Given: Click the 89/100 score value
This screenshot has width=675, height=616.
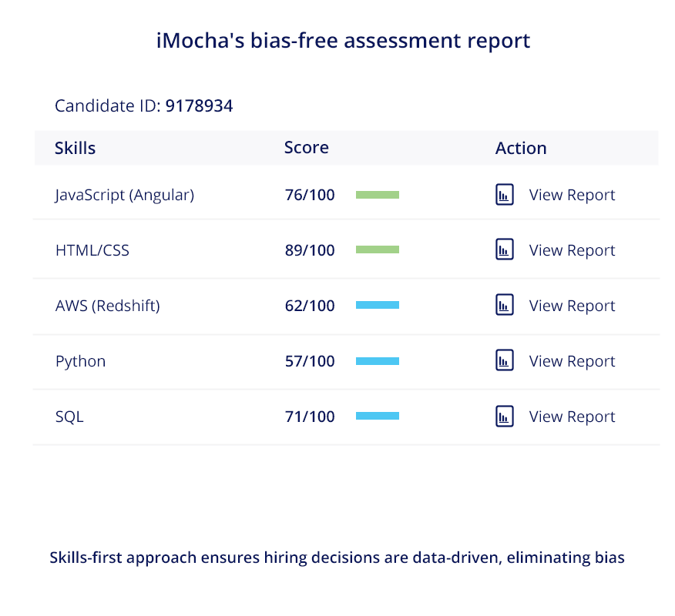Looking at the screenshot, I should click(x=310, y=250).
